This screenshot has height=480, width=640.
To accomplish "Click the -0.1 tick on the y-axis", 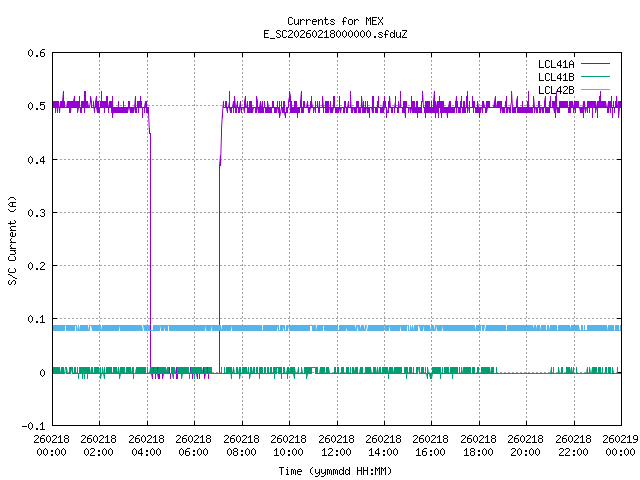I will [x=31, y=426].
